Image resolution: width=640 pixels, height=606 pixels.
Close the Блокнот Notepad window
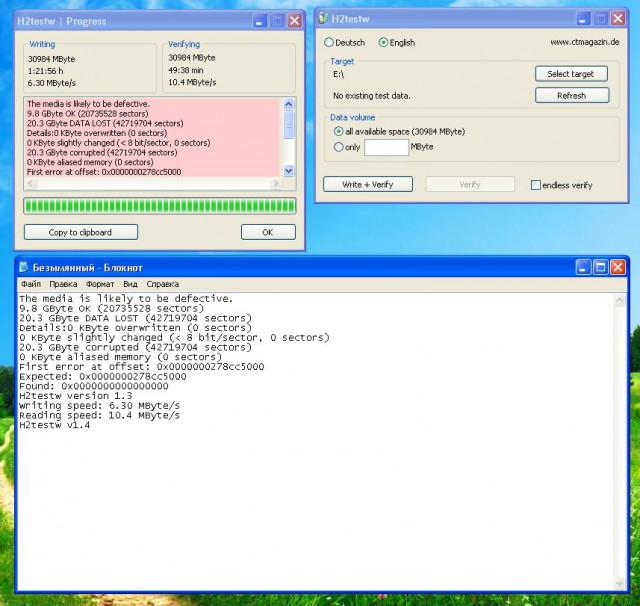[x=618, y=267]
